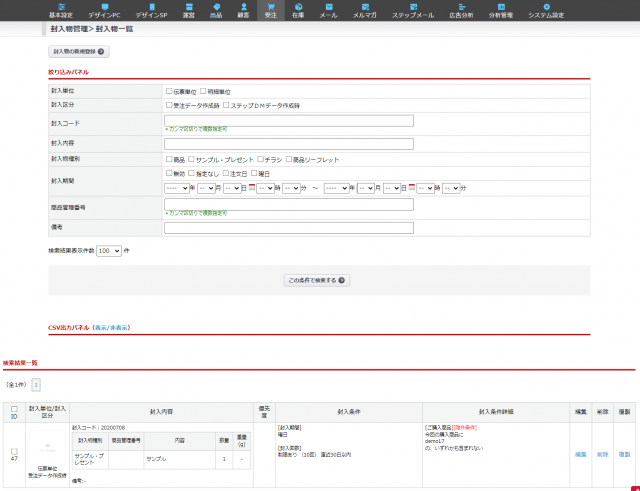This screenshot has height=491, width=640.
Task: Click the 編集 link in result row
Action: coord(581,454)
